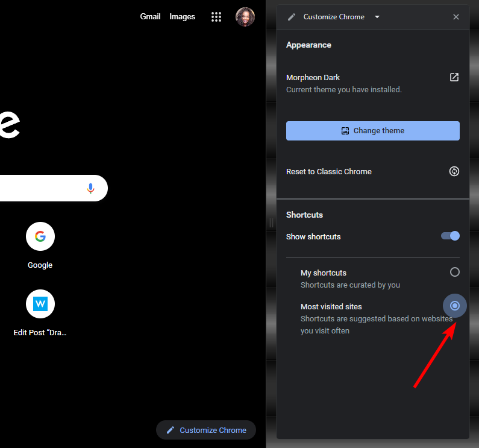The height and width of the screenshot is (448, 479).
Task: Open the Google apps grid
Action: tap(216, 17)
